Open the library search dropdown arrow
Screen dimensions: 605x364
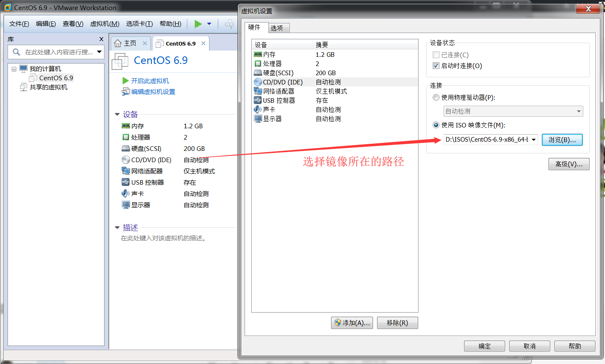(100, 52)
